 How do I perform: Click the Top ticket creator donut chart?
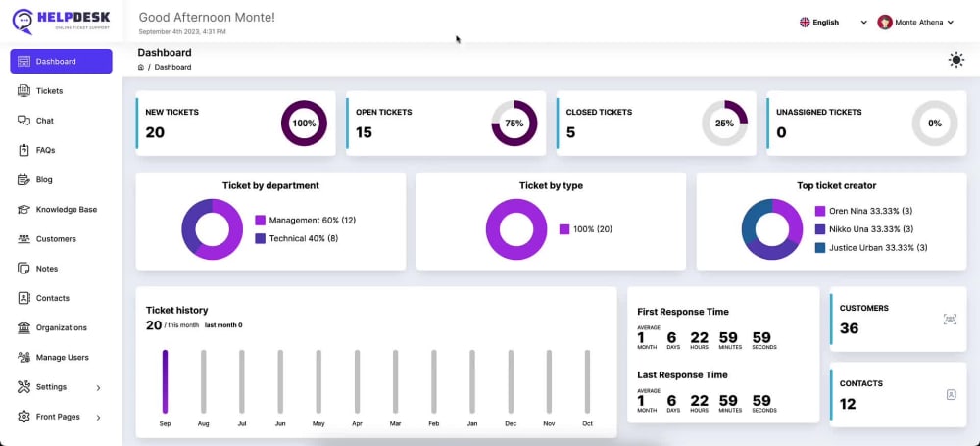(x=772, y=229)
